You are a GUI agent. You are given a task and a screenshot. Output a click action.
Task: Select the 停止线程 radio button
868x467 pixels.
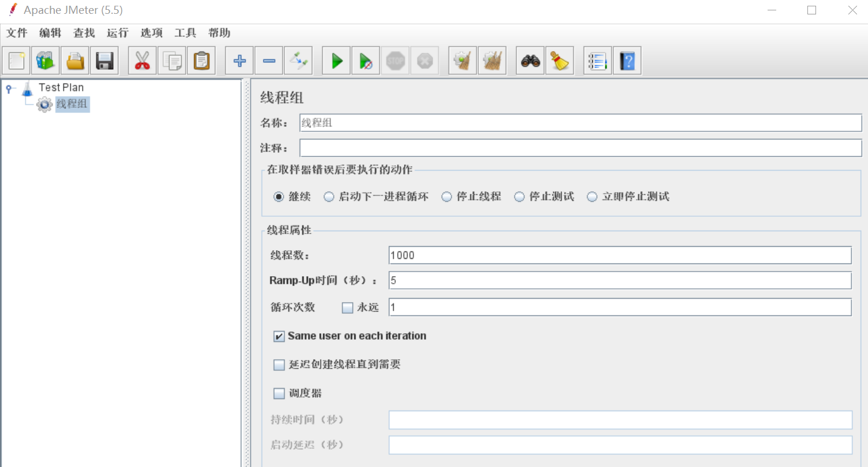point(447,197)
